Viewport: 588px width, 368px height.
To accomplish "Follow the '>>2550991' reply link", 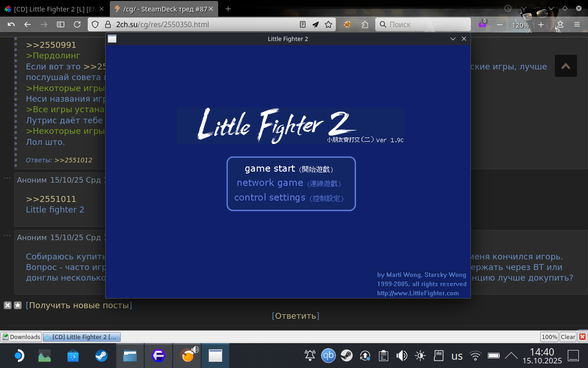I will [51, 45].
